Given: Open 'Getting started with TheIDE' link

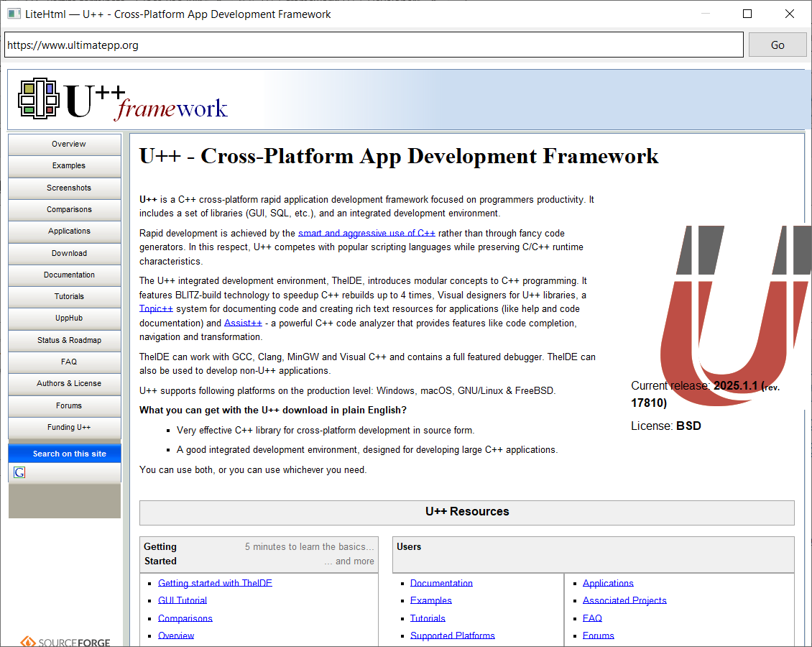Looking at the screenshot, I should [x=215, y=583].
